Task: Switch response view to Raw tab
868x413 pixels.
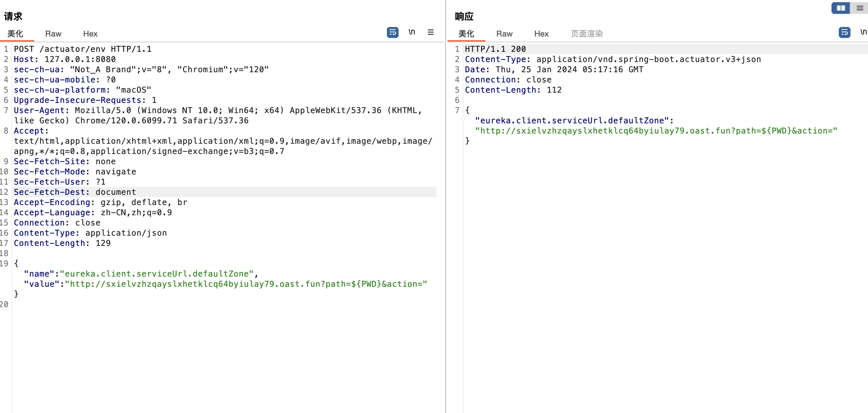Action: click(x=504, y=34)
